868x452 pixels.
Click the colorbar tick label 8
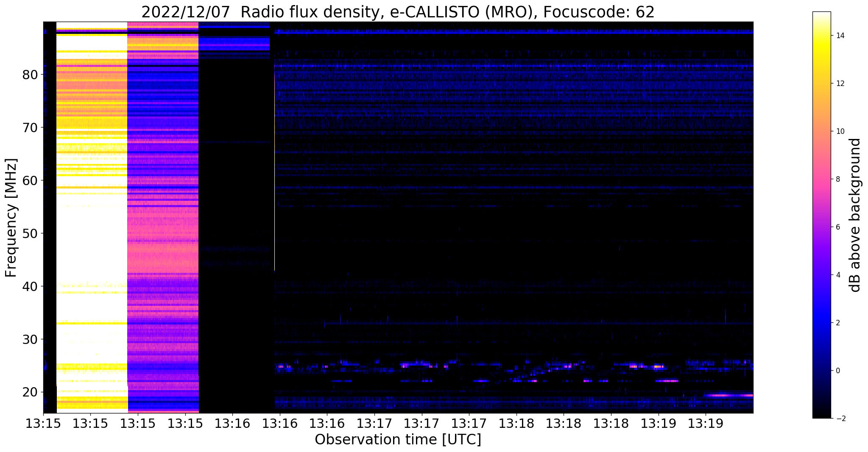pos(837,180)
